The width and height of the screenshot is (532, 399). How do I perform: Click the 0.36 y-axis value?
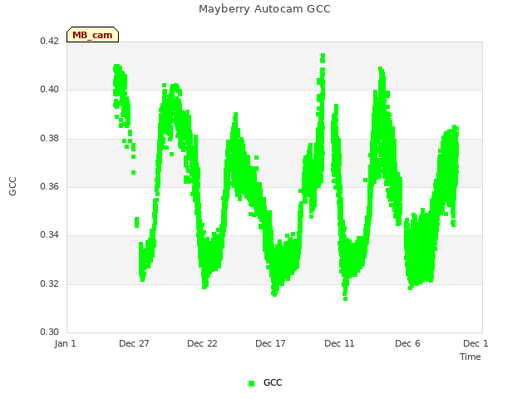pos(50,186)
